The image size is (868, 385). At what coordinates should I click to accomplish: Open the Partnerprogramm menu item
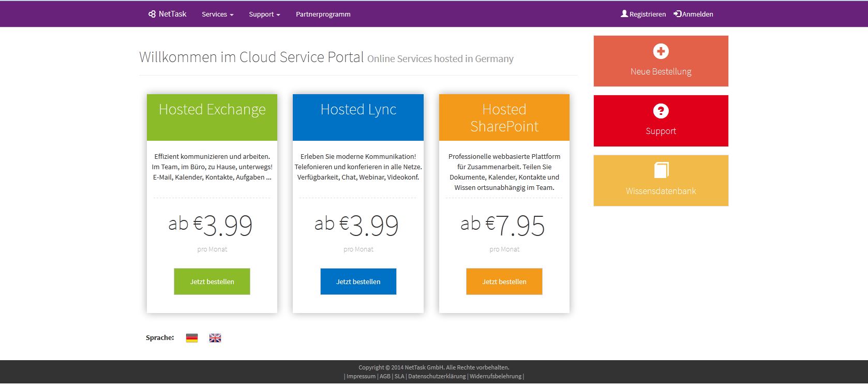click(323, 14)
